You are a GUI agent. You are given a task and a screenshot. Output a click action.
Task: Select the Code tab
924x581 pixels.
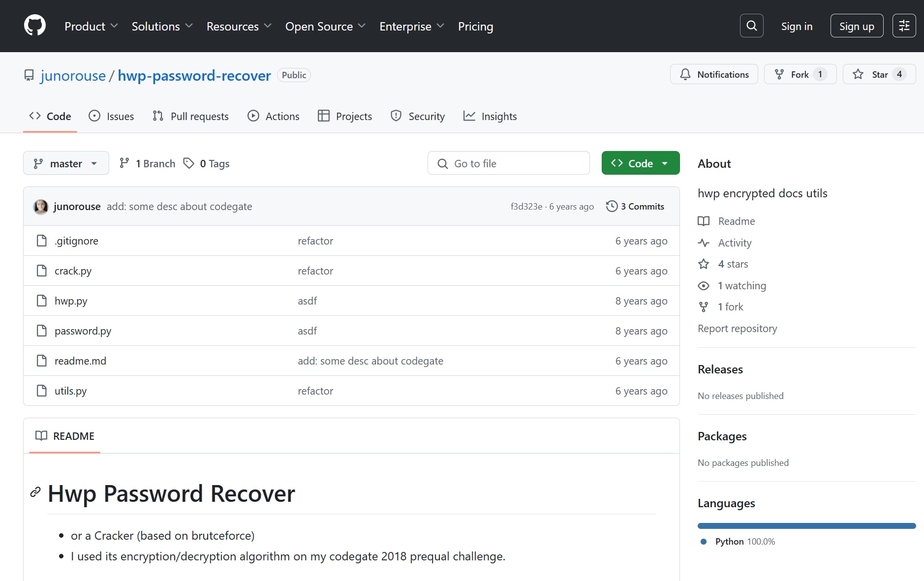(50, 117)
